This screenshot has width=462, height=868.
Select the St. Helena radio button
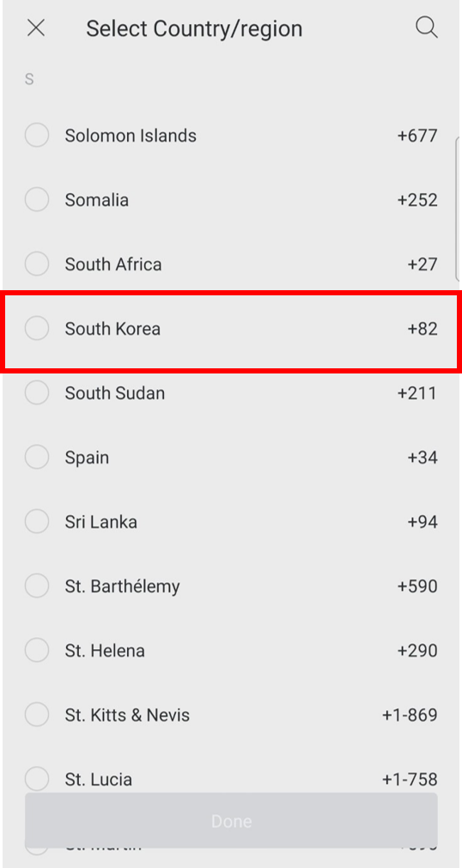point(37,650)
